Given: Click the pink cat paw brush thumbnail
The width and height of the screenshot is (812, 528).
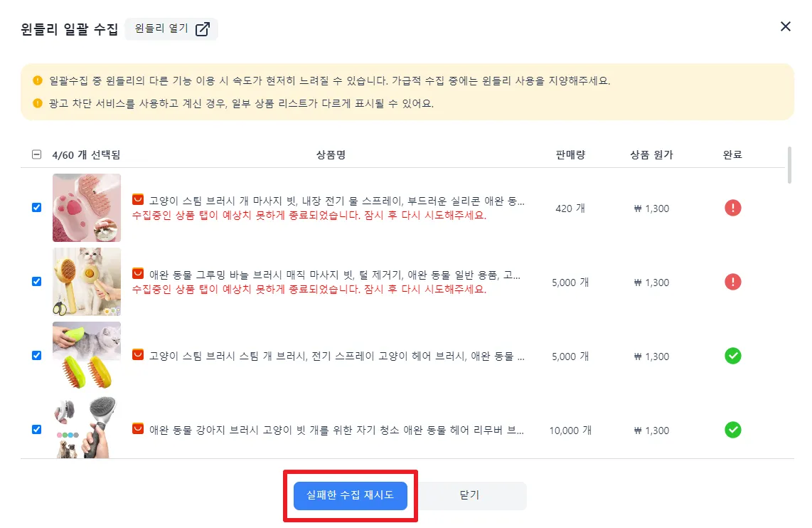Looking at the screenshot, I should (x=87, y=208).
